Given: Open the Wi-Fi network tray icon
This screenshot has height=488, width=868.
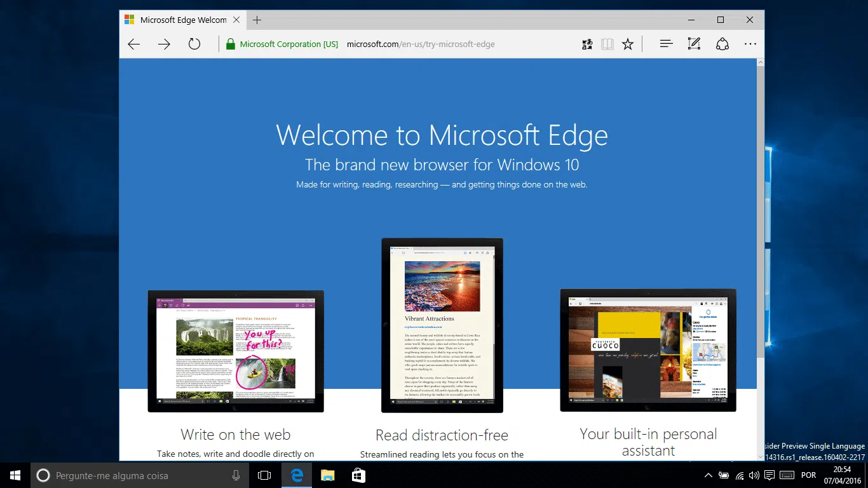Looking at the screenshot, I should tap(740, 475).
